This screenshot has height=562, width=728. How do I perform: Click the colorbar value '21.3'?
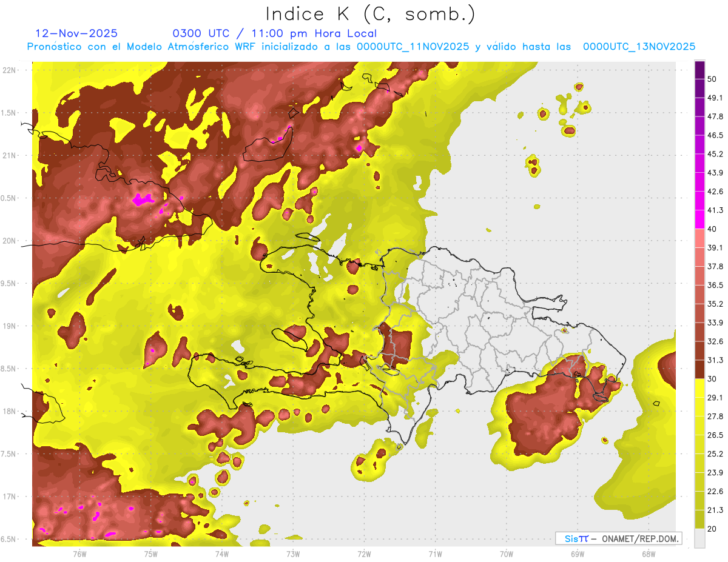[715, 510]
